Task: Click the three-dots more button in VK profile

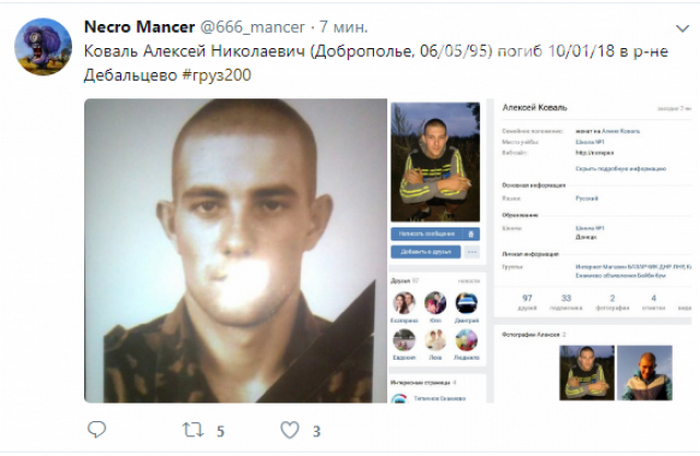Action: tap(472, 252)
